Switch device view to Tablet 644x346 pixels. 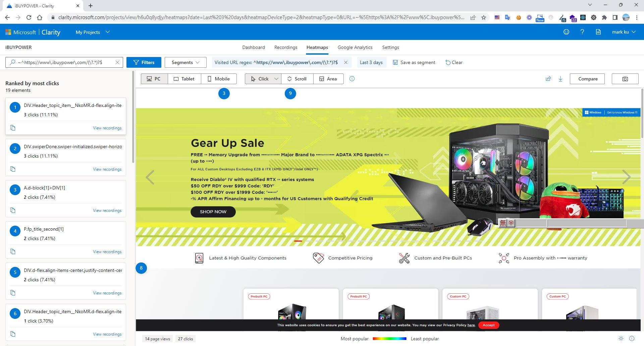point(184,79)
